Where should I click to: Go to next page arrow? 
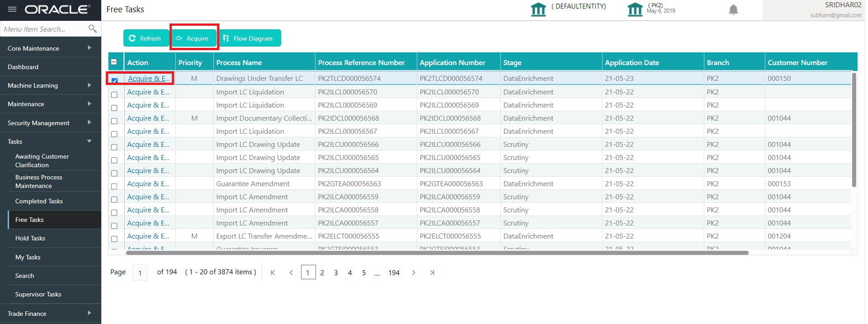(x=414, y=272)
